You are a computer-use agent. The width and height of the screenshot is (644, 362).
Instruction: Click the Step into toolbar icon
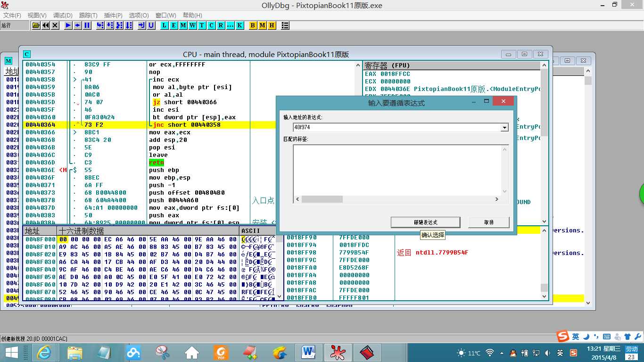(x=100, y=25)
